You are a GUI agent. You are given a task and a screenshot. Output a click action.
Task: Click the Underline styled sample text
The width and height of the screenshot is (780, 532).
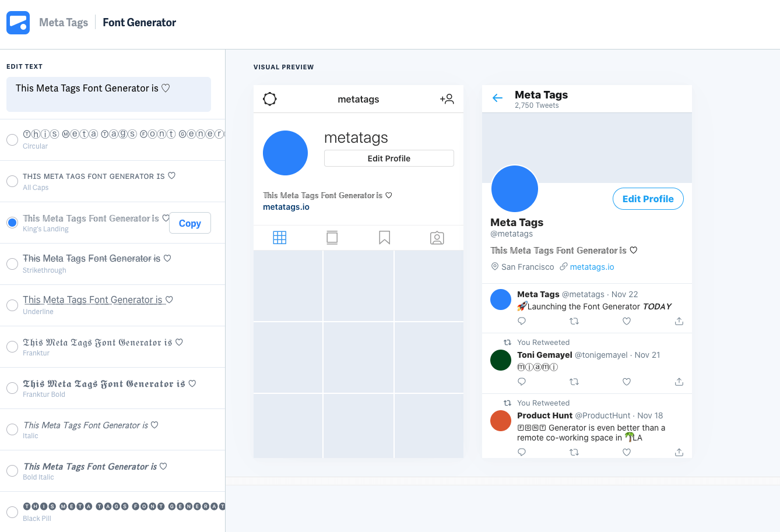(98, 300)
